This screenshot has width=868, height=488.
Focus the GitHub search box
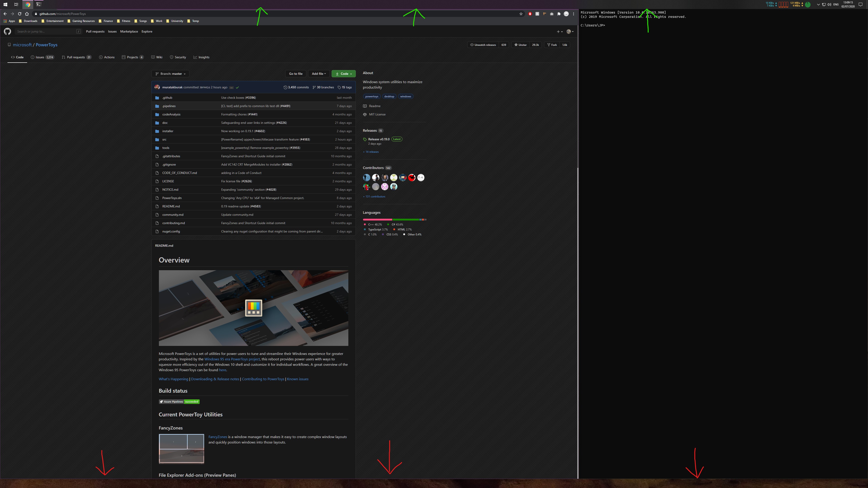coord(49,31)
